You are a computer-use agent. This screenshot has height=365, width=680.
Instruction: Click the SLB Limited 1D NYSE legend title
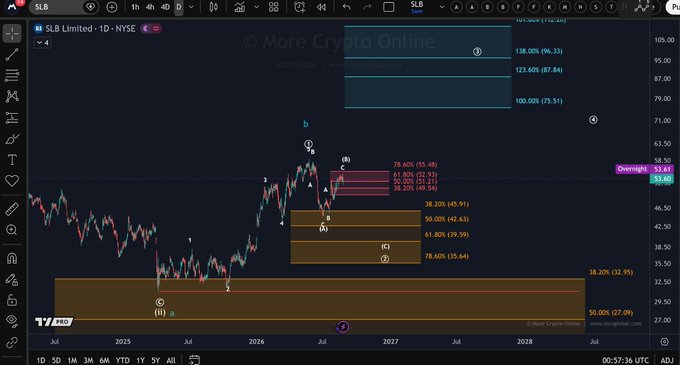(90, 29)
